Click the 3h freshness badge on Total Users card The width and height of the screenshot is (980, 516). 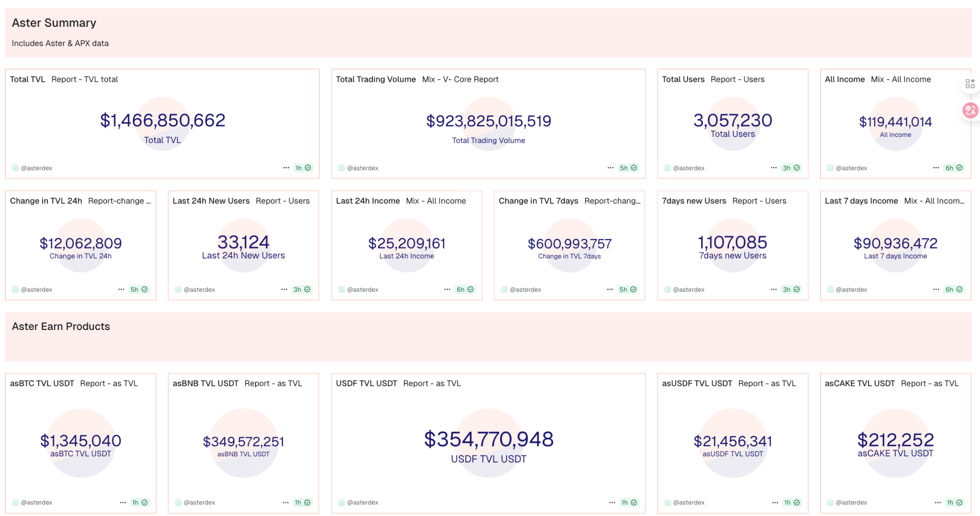point(791,168)
